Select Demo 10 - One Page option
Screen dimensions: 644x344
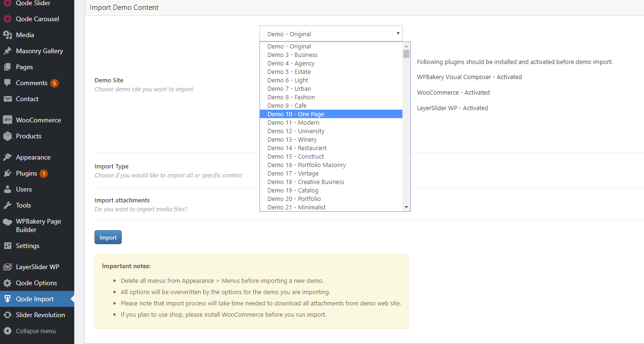pos(296,114)
